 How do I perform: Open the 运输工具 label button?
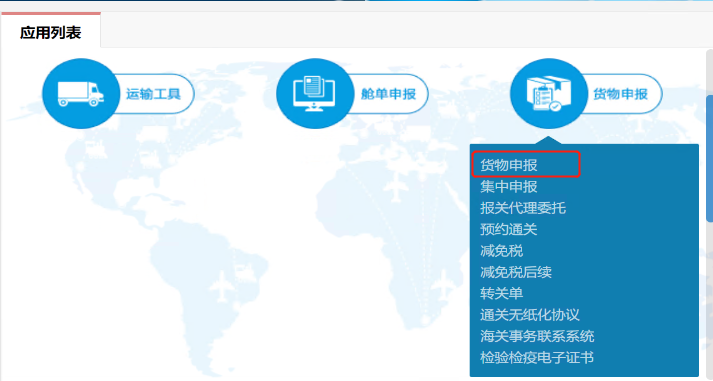coord(153,94)
